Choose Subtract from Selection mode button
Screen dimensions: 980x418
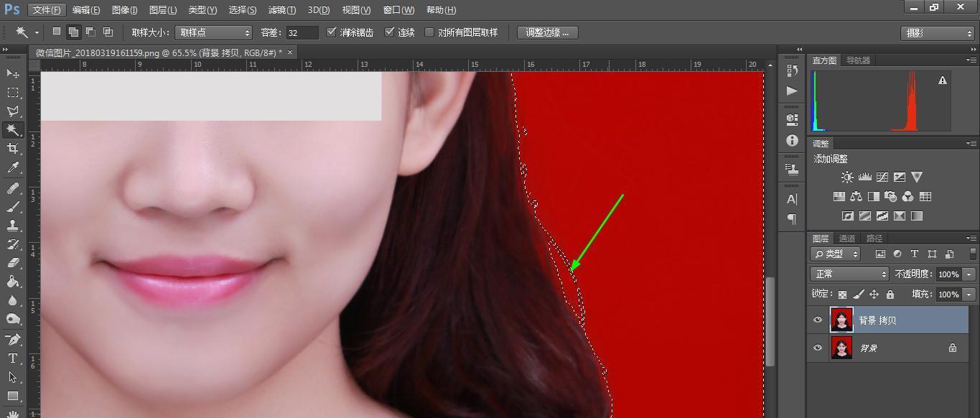point(90,32)
